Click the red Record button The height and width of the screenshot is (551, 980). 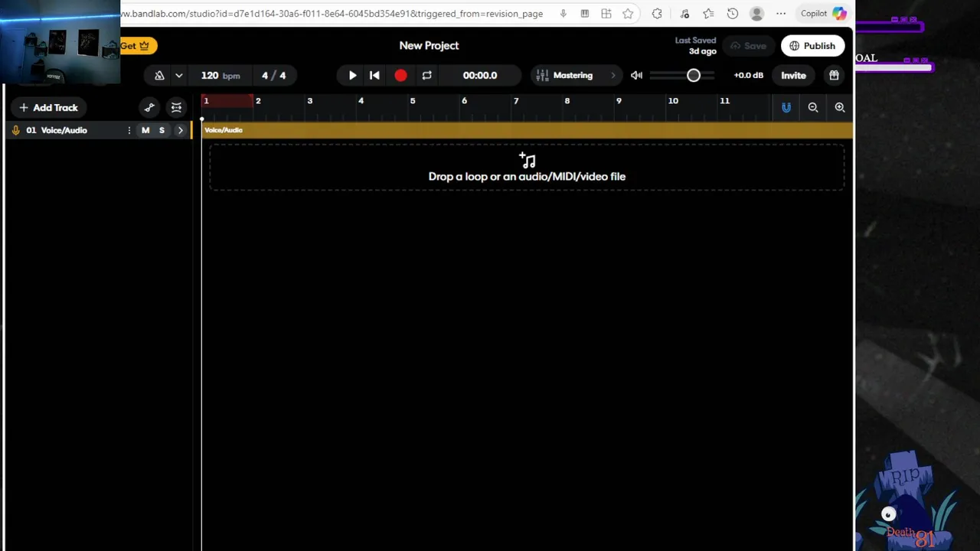click(400, 76)
